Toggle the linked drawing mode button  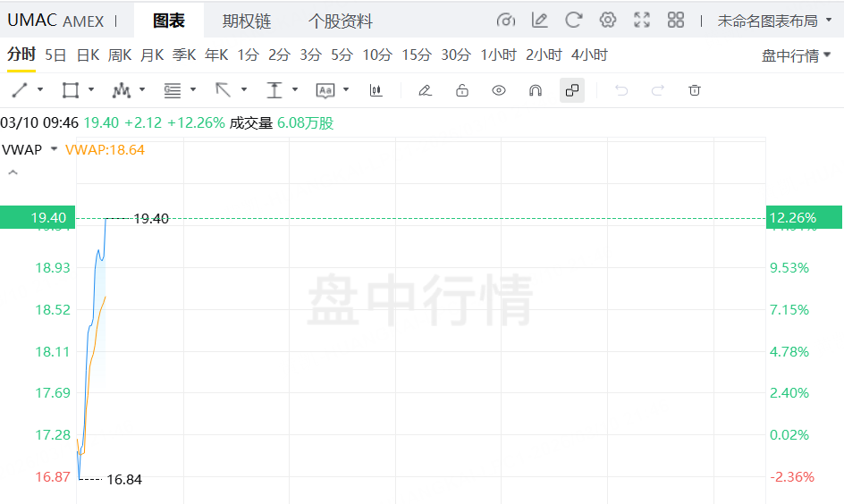pyautogui.click(x=572, y=90)
